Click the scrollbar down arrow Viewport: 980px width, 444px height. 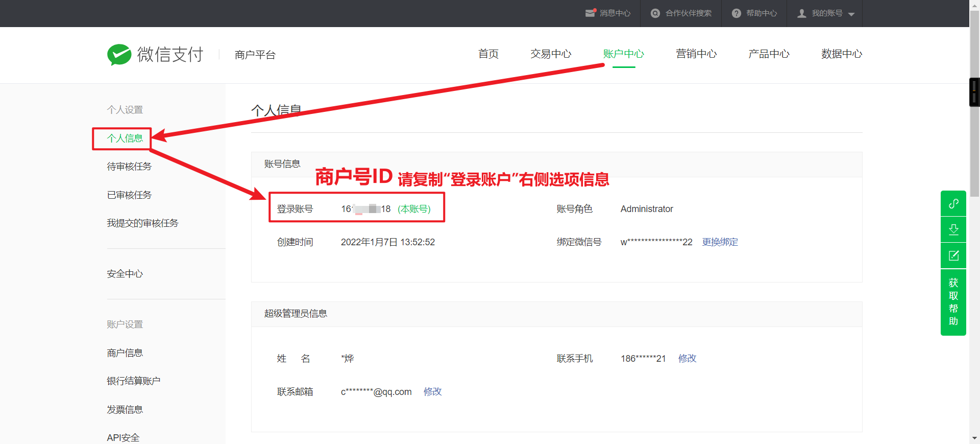coord(974,438)
